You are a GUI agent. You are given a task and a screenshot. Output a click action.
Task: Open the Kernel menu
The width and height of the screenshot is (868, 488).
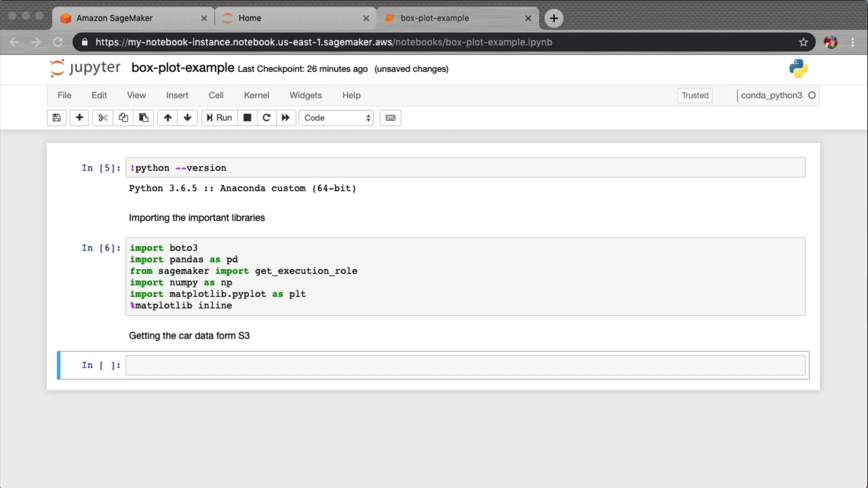[x=256, y=95]
